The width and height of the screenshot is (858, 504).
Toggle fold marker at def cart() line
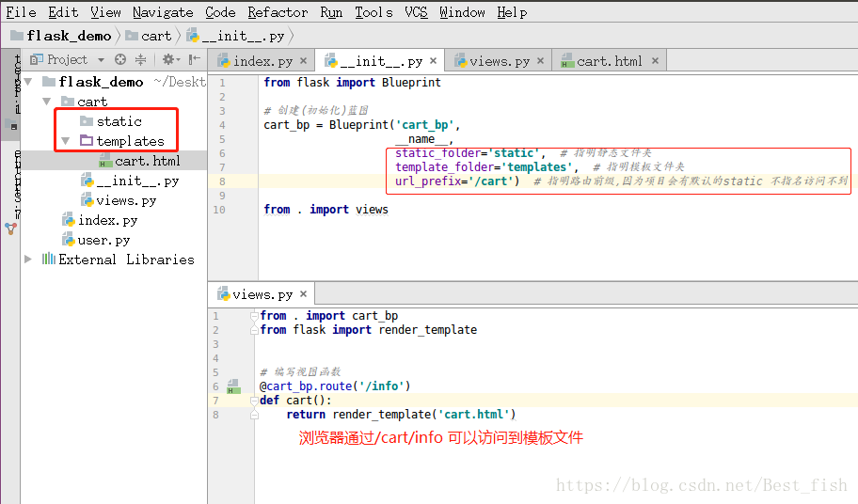pyautogui.click(x=254, y=401)
